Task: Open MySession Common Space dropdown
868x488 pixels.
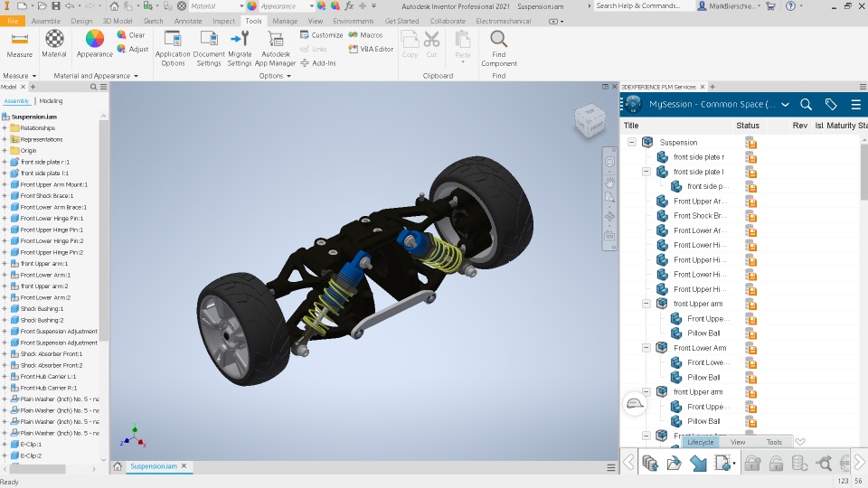Action: click(x=785, y=105)
